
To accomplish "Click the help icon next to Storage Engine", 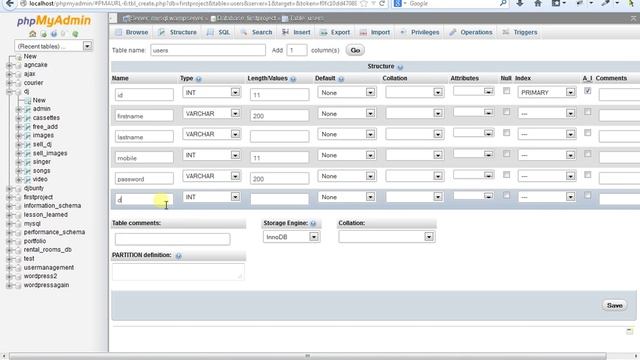I will point(313,224).
